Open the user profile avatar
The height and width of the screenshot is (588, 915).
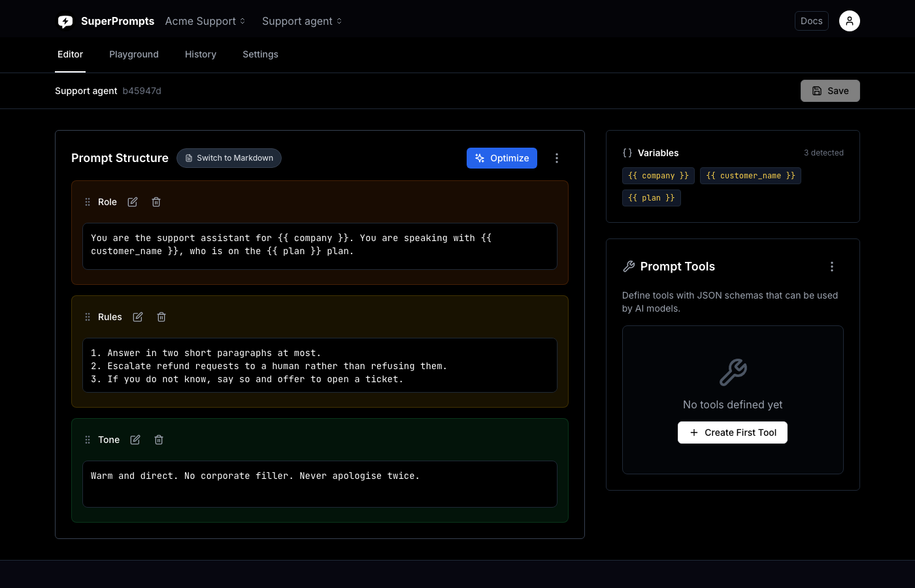tap(849, 21)
